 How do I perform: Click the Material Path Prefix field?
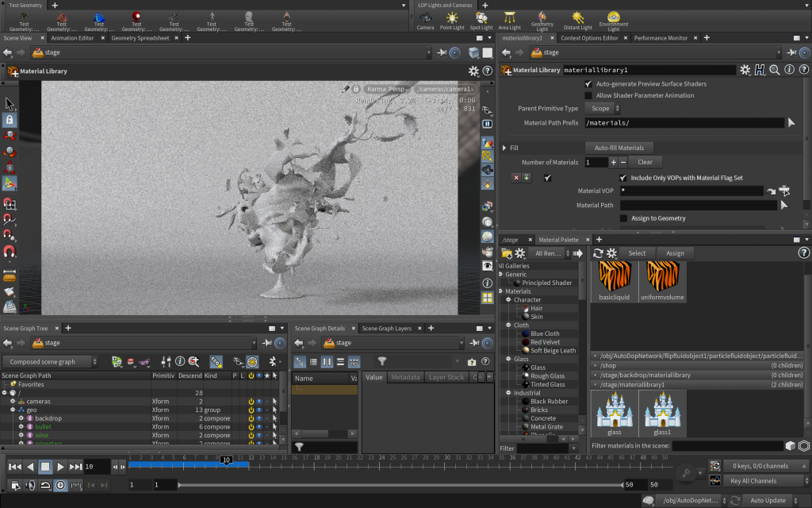(684, 123)
